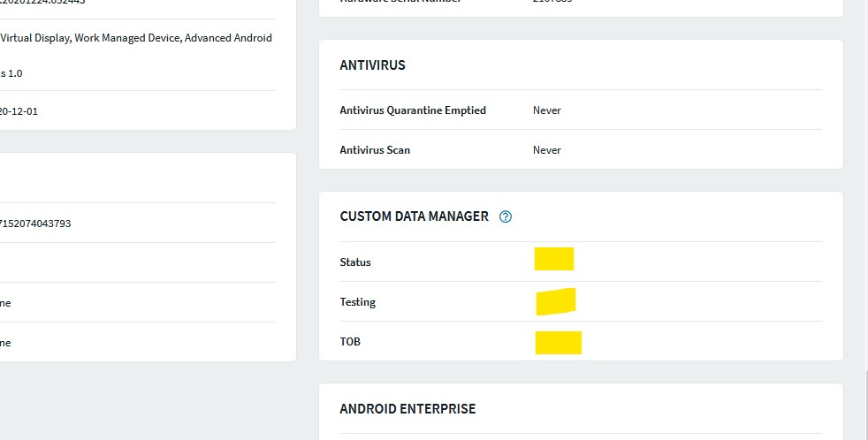Select the CUSTOM DATA MANAGER heading

(414, 216)
